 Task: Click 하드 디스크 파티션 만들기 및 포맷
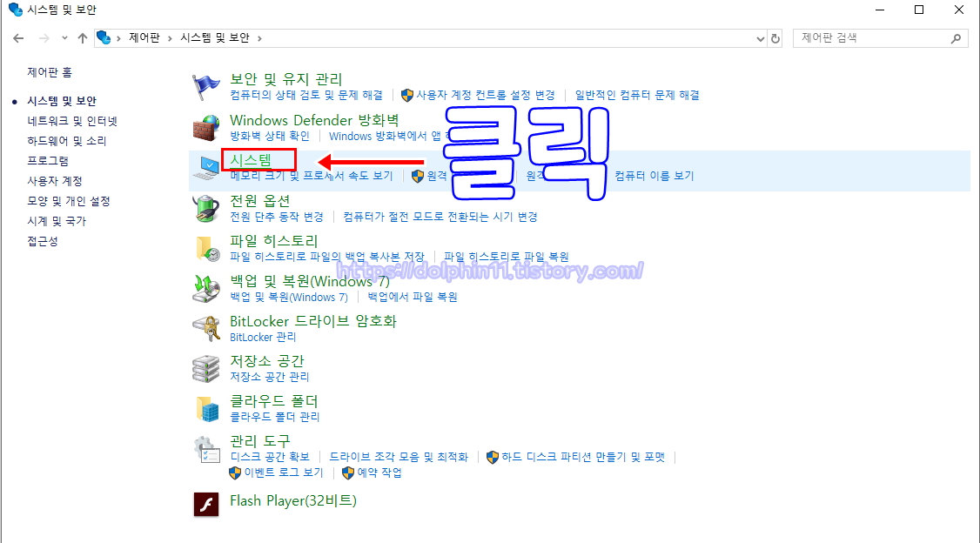(x=583, y=457)
